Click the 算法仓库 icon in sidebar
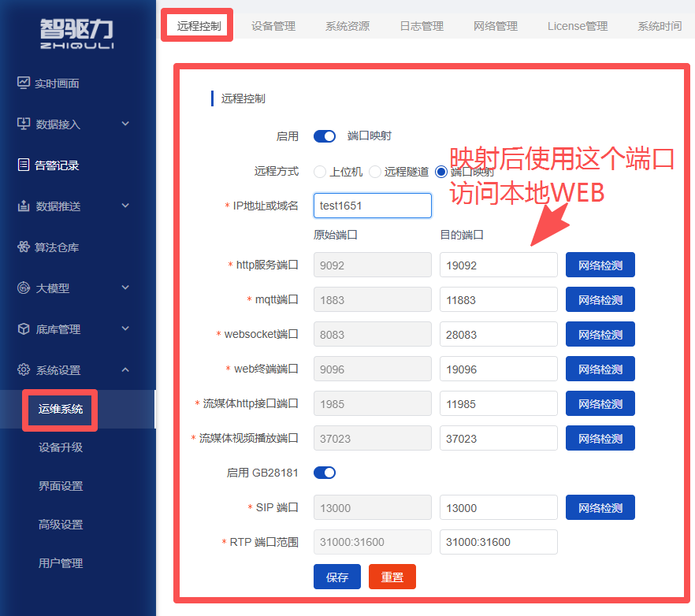 point(24,247)
